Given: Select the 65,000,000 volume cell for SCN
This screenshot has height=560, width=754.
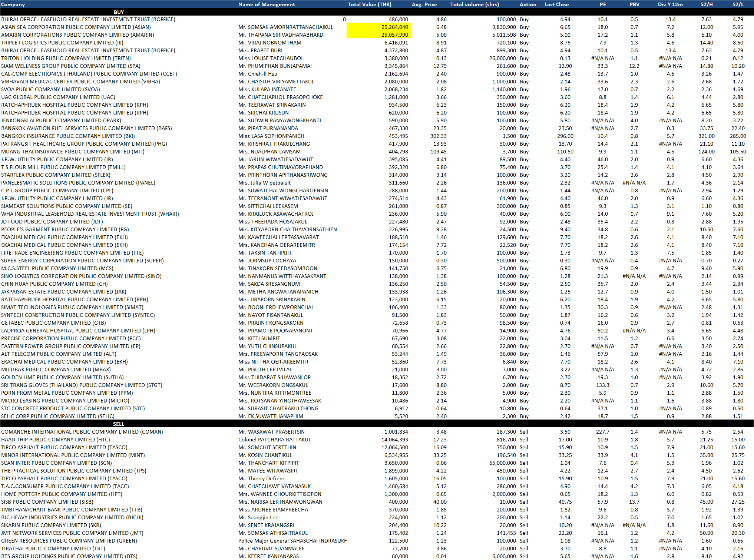Looking at the screenshot, I should [x=502, y=463].
